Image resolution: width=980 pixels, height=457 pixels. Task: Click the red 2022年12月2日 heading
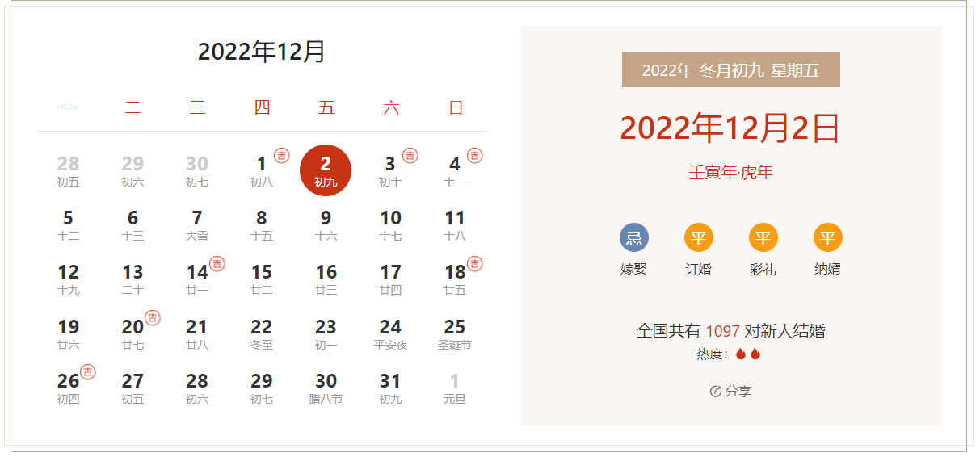click(730, 128)
